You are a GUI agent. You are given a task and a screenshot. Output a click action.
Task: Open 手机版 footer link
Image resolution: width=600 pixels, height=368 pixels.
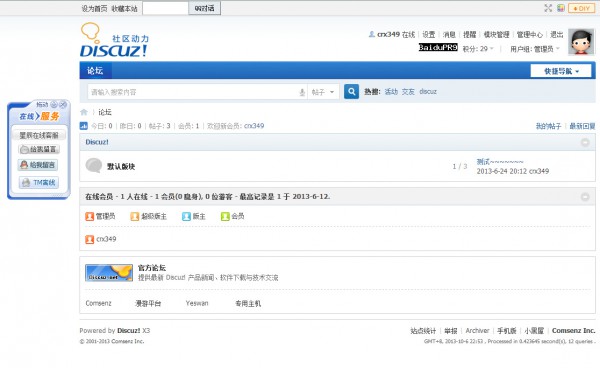coord(507,331)
